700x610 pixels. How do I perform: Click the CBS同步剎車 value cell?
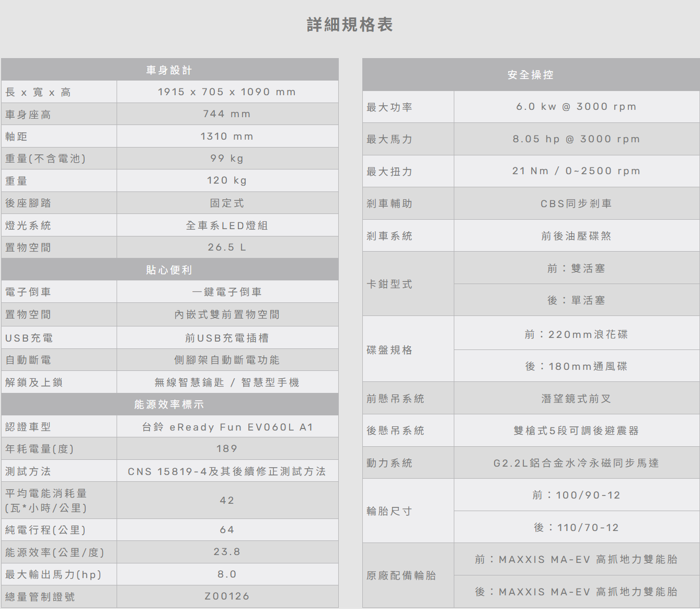click(576, 204)
